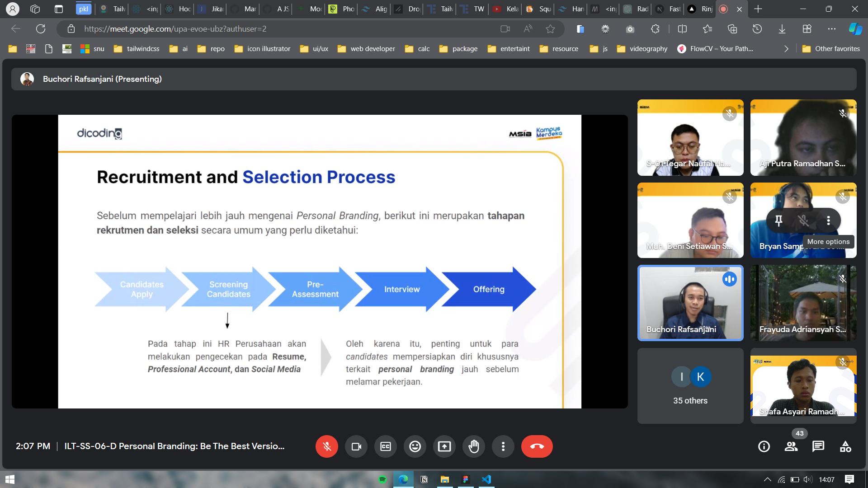Open More options on Bryan's tile
This screenshot has width=868, height=488.
[828, 221]
